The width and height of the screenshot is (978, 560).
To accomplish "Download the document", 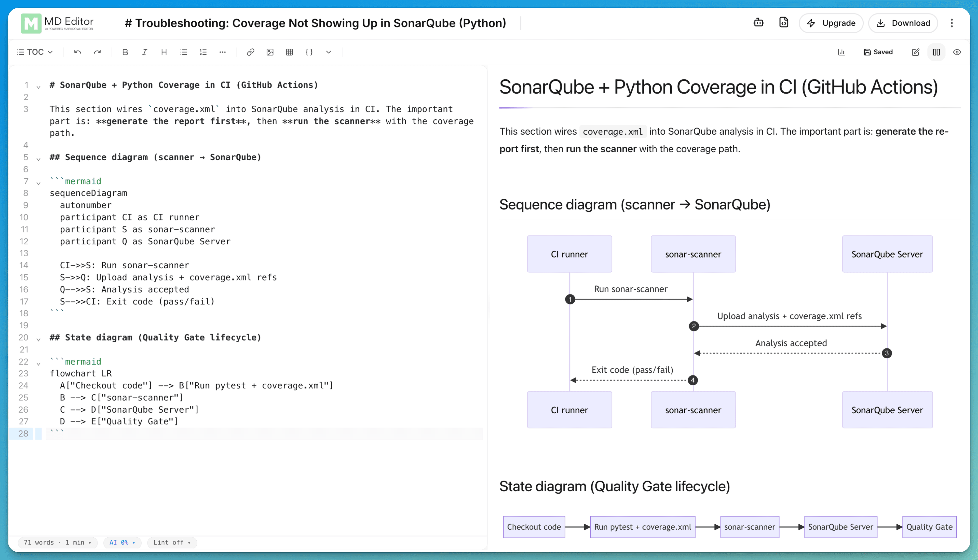I will pyautogui.click(x=903, y=23).
